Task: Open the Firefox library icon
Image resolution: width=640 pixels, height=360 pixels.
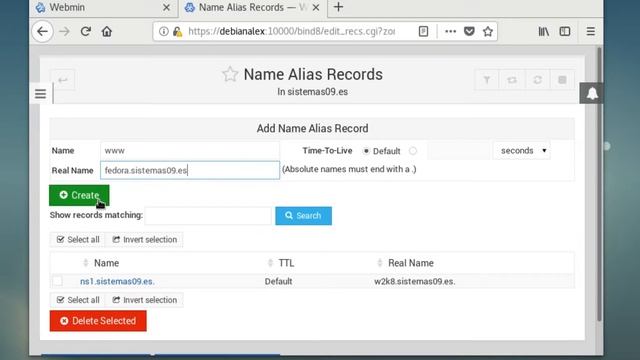Action: click(543, 31)
